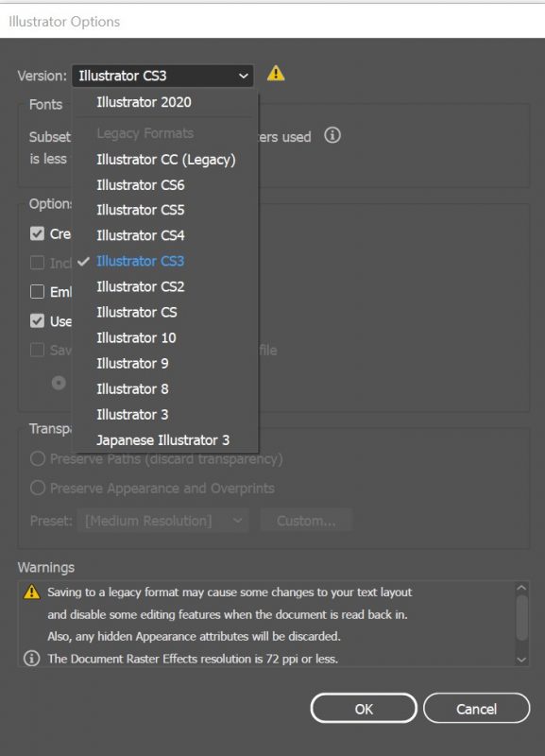Screen dimensions: 545x756
Task: Choose Illustrator CC (Legacy) option
Action: [165, 160]
